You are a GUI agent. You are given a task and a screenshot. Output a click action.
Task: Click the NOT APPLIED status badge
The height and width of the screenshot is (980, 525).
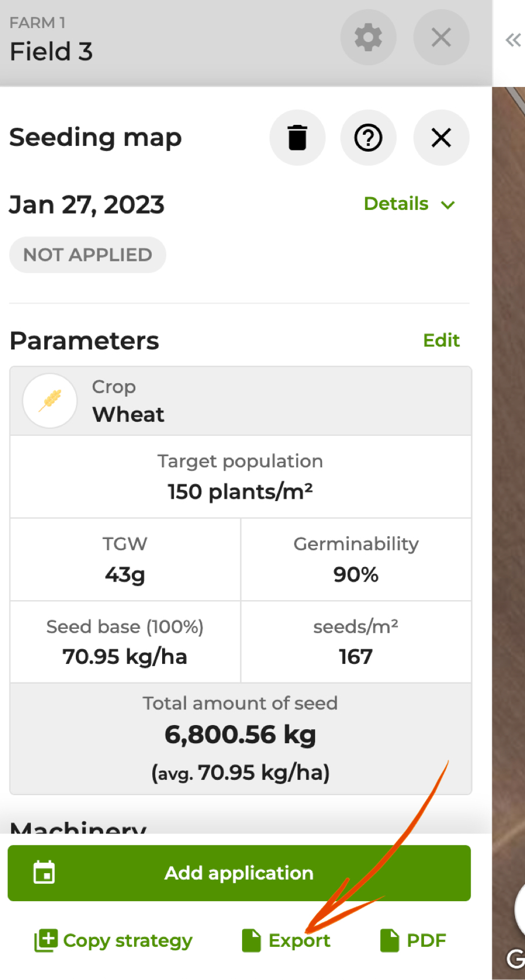87,255
